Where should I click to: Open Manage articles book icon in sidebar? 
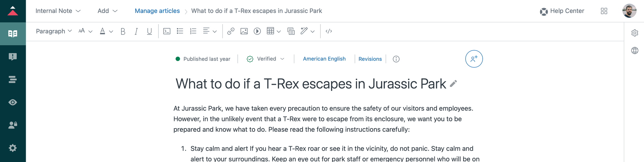click(x=13, y=33)
